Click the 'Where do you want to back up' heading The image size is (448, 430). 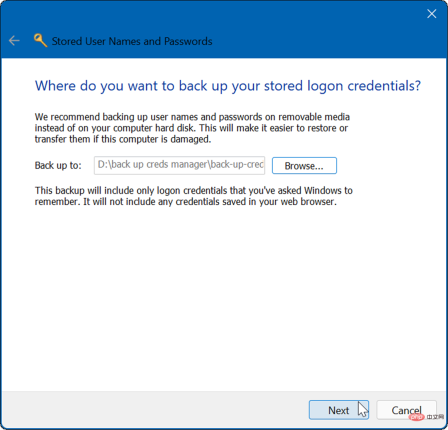tap(228, 86)
